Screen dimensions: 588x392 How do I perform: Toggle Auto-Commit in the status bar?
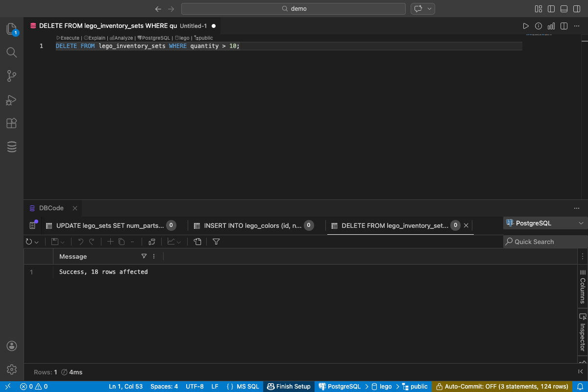[x=502, y=386]
